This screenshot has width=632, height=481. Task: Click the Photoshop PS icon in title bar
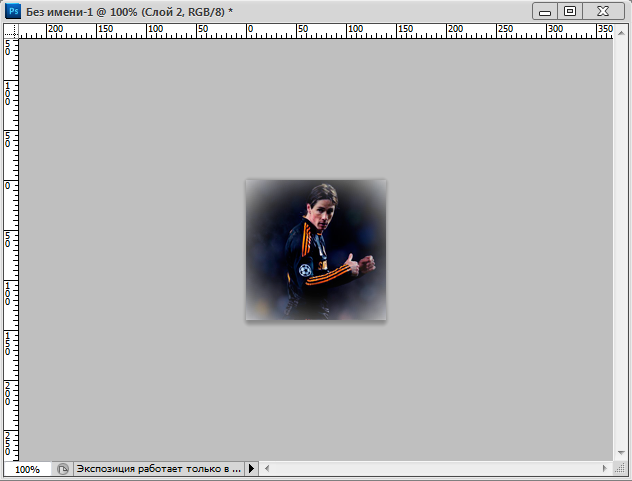point(13,10)
